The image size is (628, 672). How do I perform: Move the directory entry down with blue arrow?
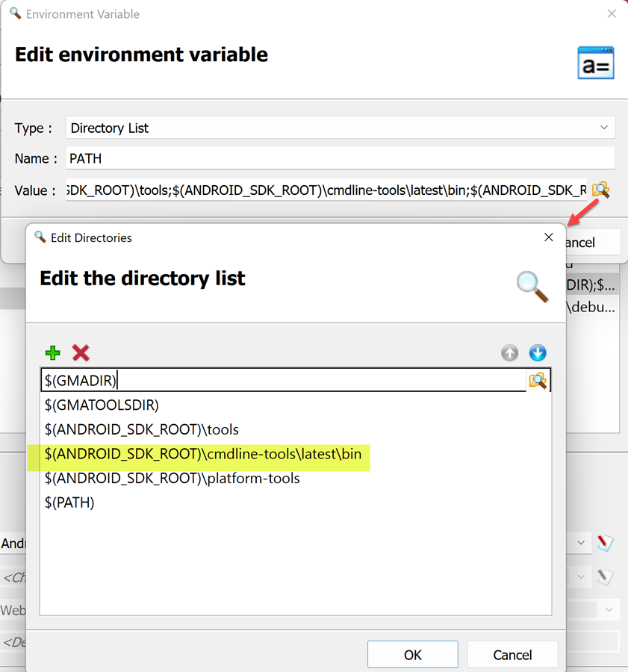(x=538, y=352)
